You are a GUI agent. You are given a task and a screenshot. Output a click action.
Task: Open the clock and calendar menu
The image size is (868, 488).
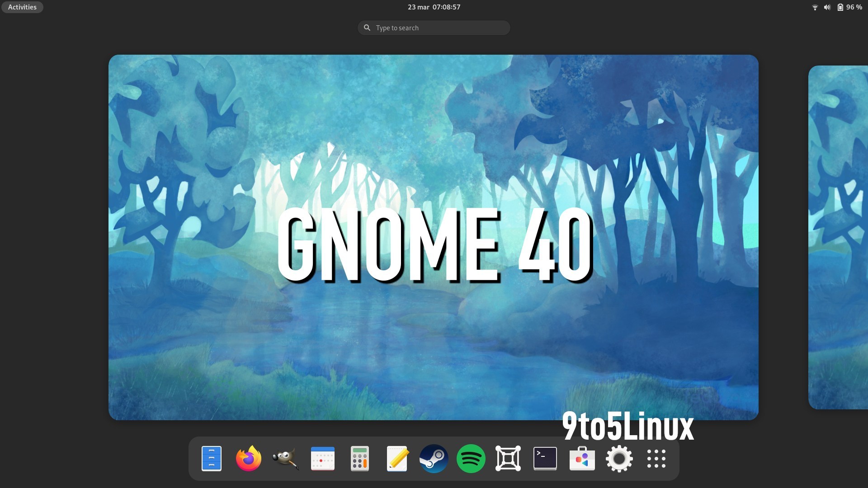(434, 7)
